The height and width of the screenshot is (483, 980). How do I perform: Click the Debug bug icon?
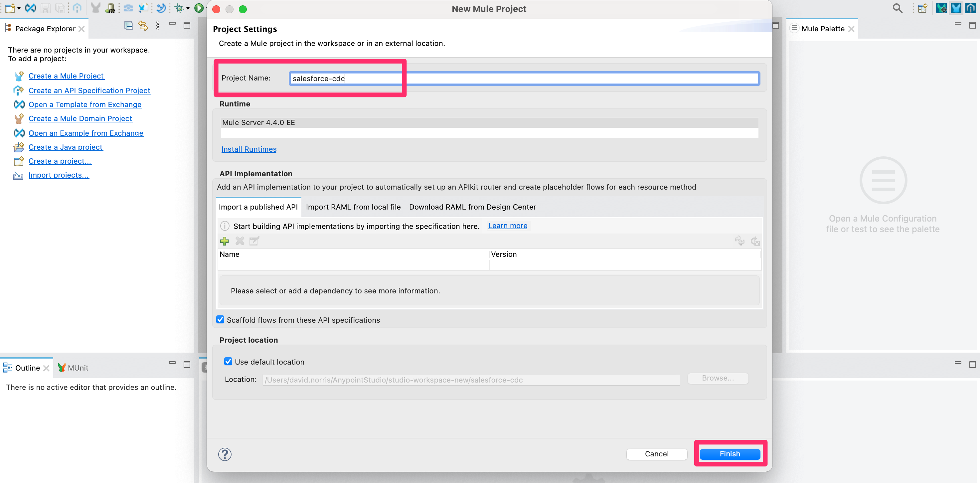click(x=179, y=8)
